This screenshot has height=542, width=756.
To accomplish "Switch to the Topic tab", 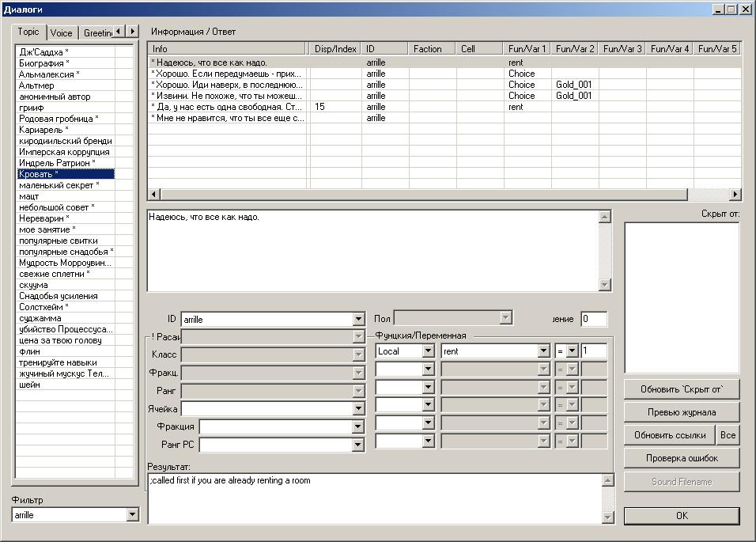I will 28,32.
